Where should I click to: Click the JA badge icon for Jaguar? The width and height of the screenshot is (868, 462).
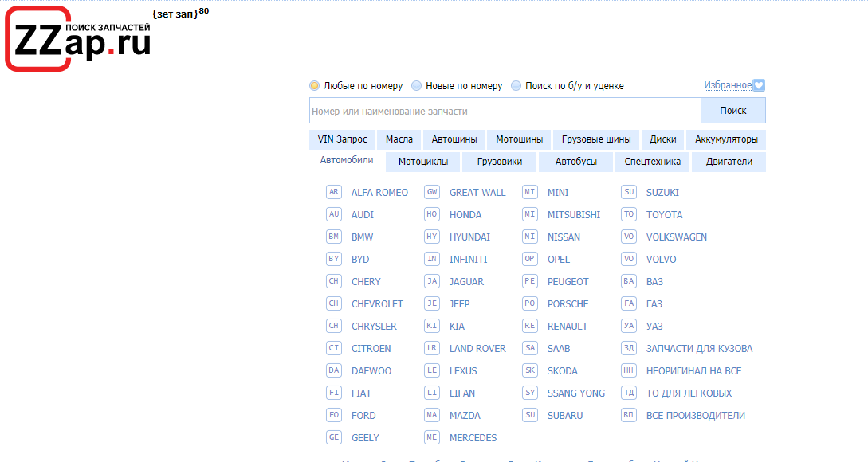pos(432,281)
